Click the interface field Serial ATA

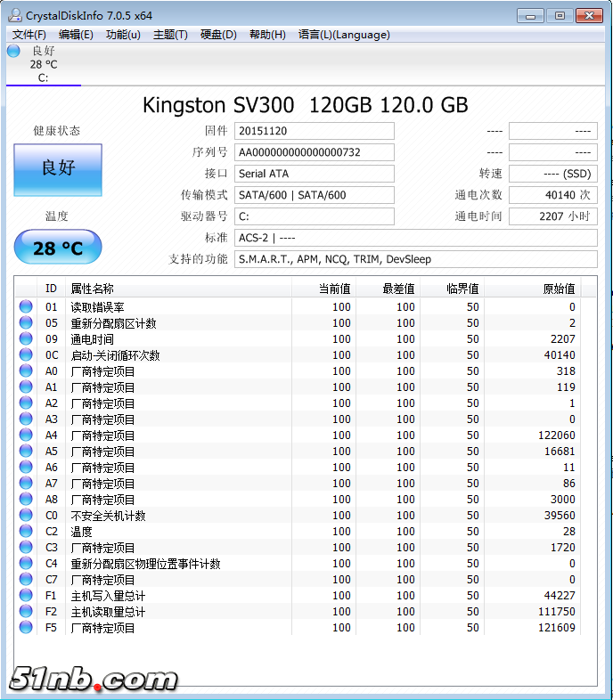coord(315,174)
